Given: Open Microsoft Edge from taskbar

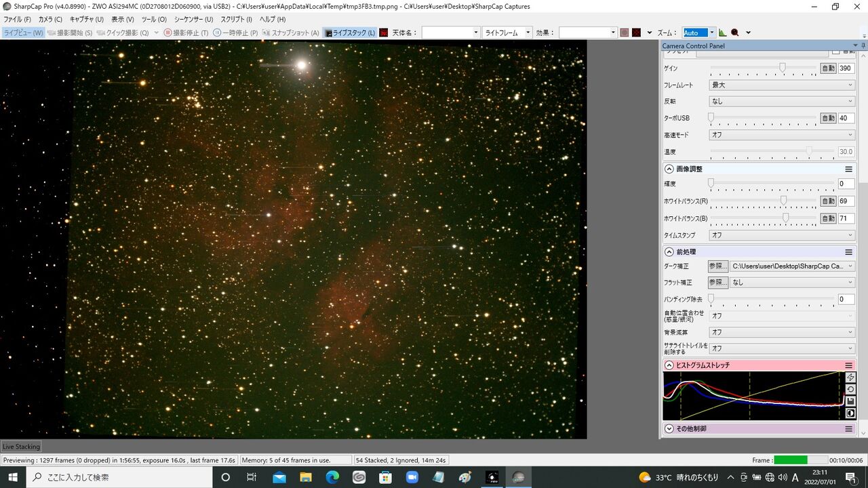Looking at the screenshot, I should click(x=332, y=477).
